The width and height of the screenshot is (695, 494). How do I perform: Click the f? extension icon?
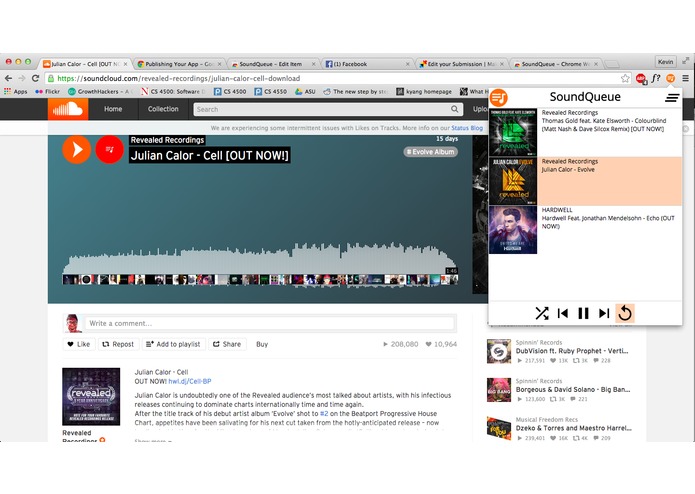656,78
